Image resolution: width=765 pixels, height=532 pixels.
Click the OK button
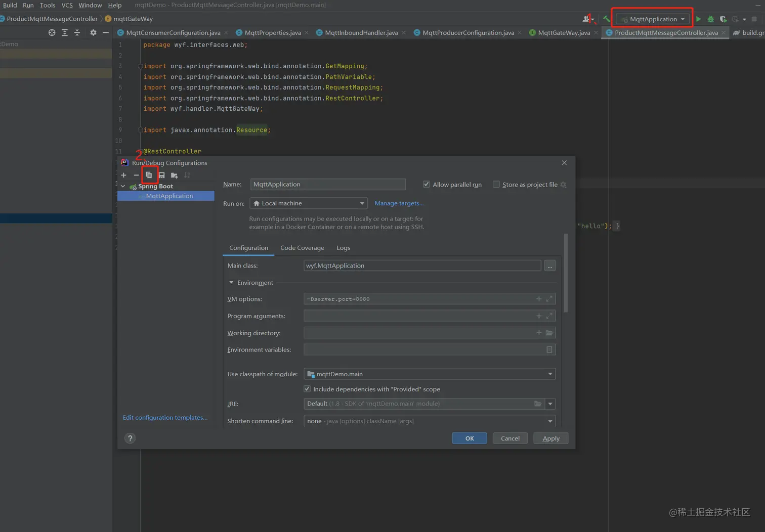click(470, 438)
